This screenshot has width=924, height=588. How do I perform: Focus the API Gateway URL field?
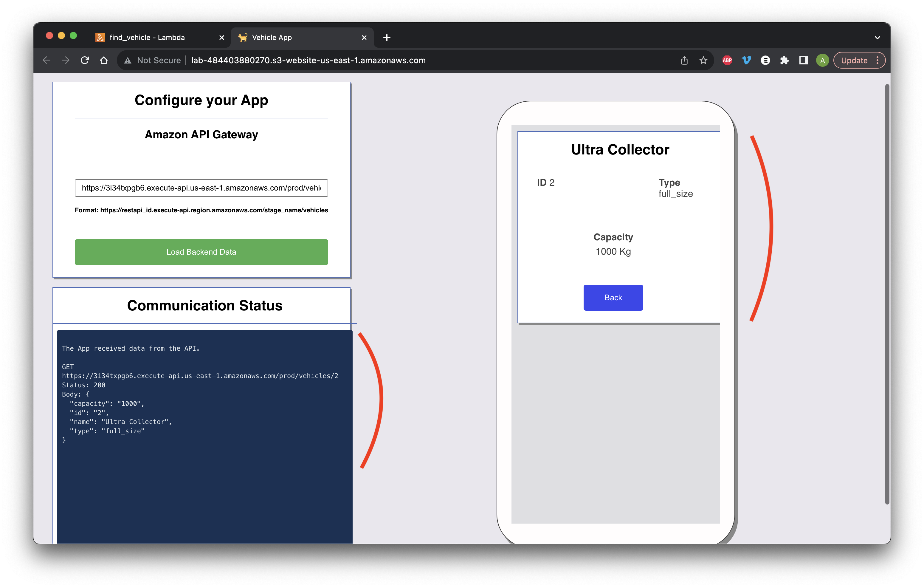[x=201, y=188]
